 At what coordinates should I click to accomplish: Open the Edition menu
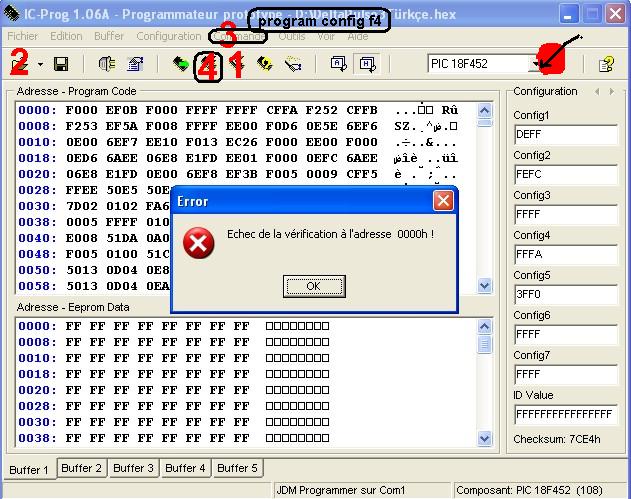click(66, 36)
